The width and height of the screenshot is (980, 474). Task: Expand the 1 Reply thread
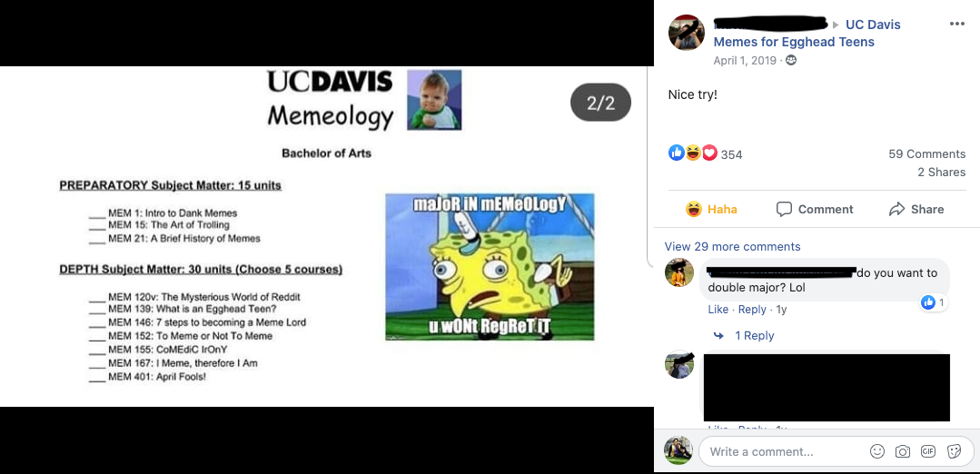tap(744, 335)
